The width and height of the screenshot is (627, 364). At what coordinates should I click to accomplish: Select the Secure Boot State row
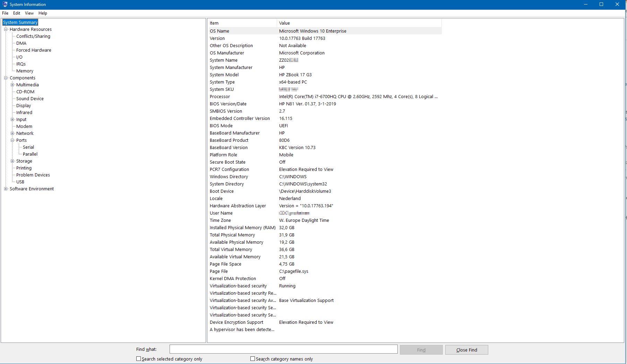click(x=325, y=162)
